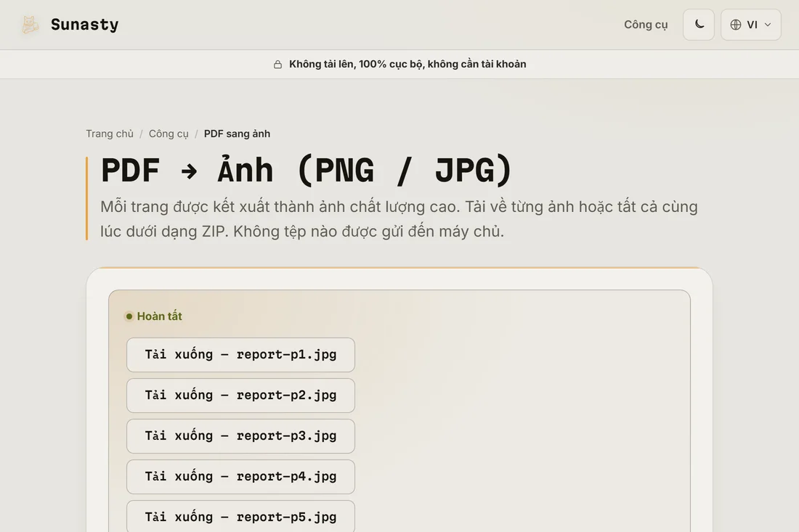The width and height of the screenshot is (799, 532).
Task: Download report-p5.jpg
Action: [240, 517]
